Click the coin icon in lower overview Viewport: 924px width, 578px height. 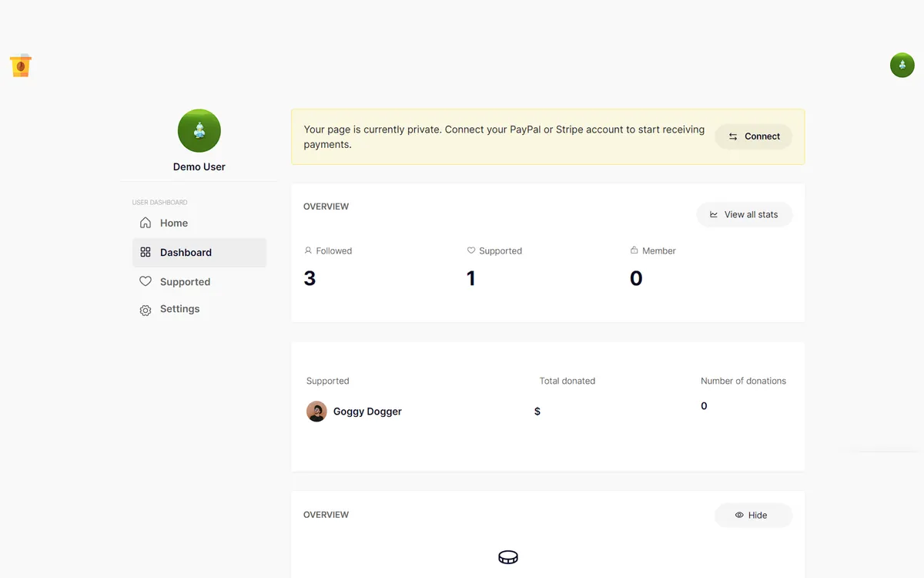508,557
